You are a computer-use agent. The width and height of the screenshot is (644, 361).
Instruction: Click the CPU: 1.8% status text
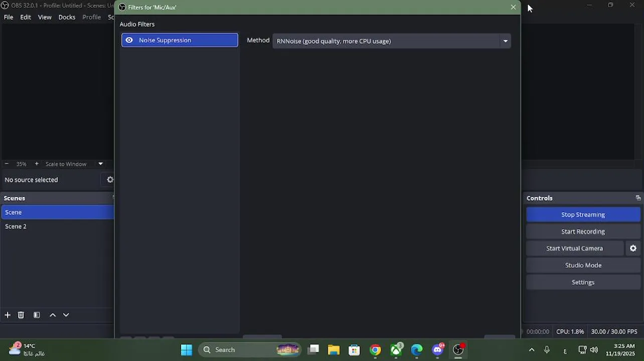(570, 331)
